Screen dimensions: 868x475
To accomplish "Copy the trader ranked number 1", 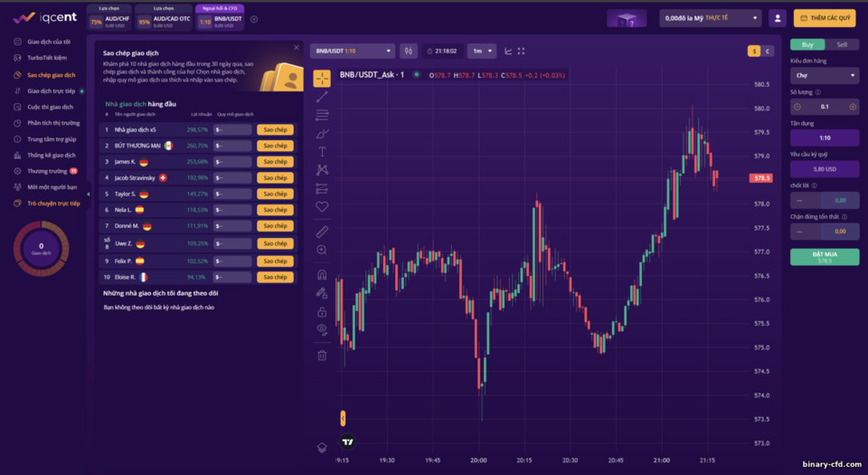I will [x=275, y=129].
